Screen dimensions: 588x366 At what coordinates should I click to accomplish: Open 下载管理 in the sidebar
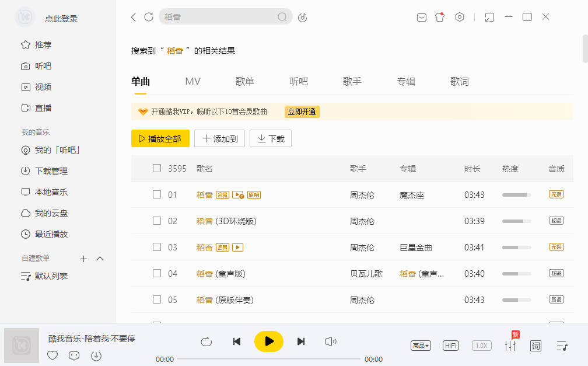(44, 171)
